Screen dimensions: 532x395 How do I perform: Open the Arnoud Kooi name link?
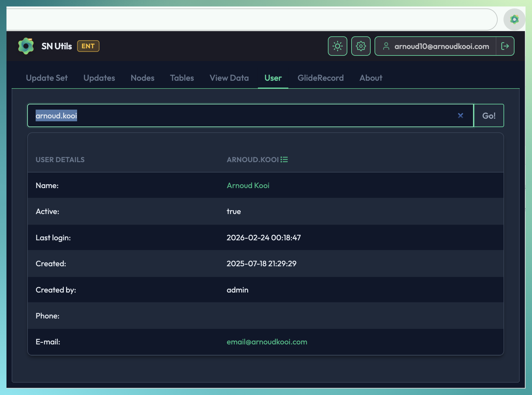pyautogui.click(x=248, y=186)
